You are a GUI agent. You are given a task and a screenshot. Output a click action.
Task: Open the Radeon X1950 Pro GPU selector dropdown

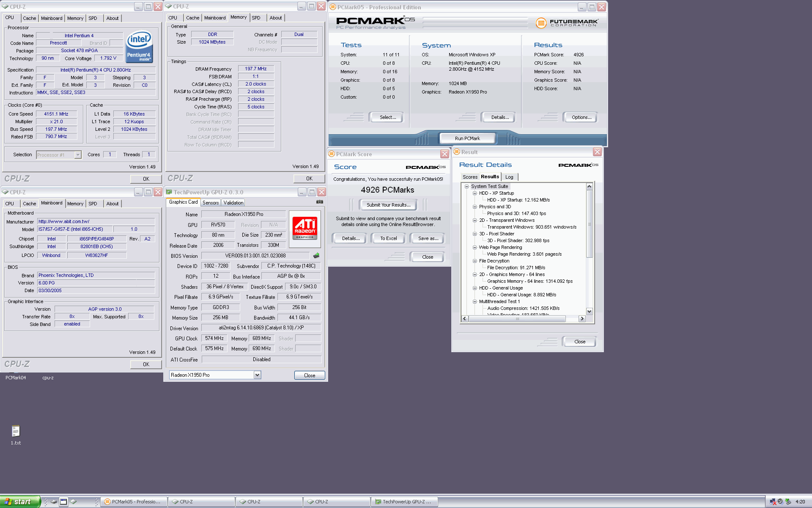[257, 375]
